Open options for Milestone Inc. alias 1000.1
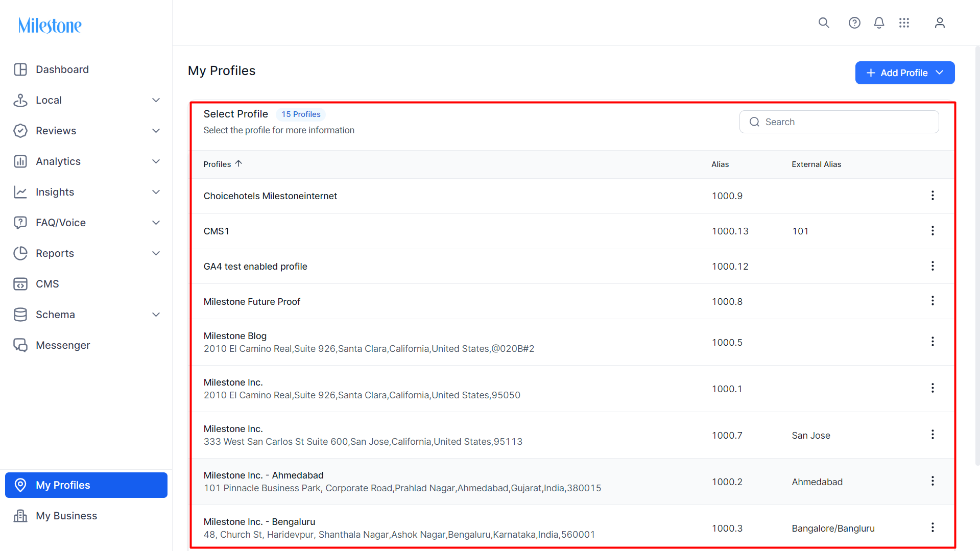 coord(933,388)
